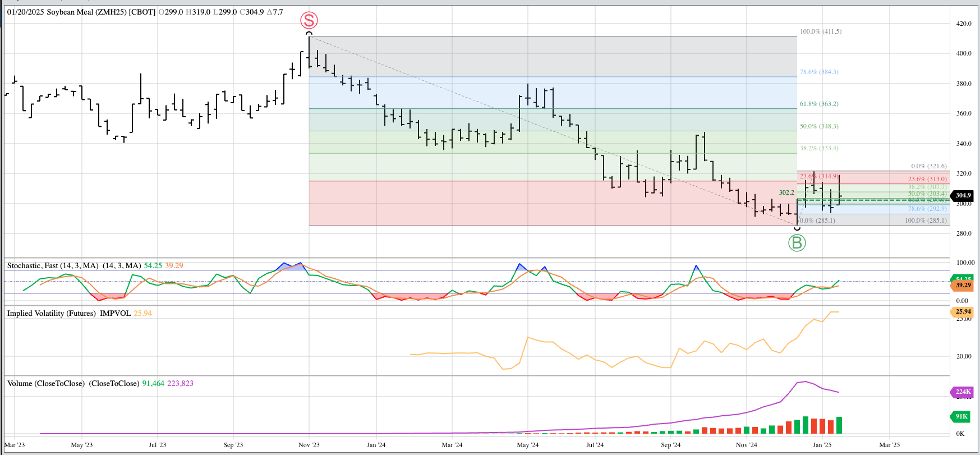Screen dimensions: 980x455
Task: Click the orange 39.29 stochastic value tag
Action: click(963, 286)
